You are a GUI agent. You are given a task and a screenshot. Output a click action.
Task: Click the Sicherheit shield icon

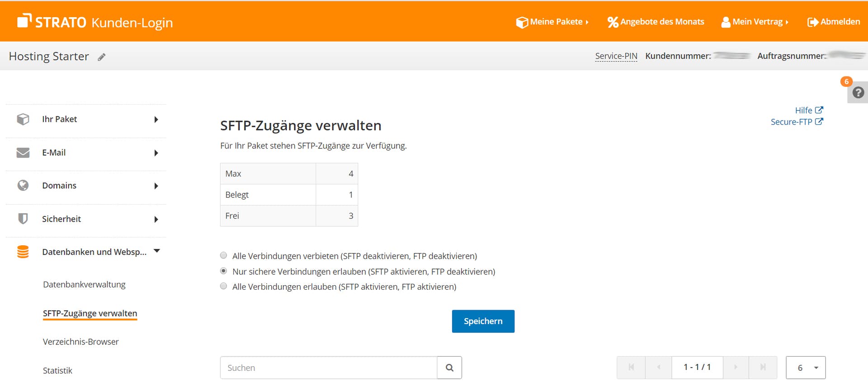pyautogui.click(x=23, y=219)
